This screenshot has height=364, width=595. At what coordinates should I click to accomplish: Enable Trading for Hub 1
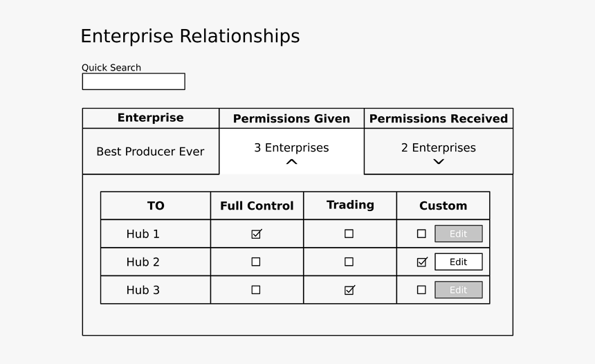[349, 234]
